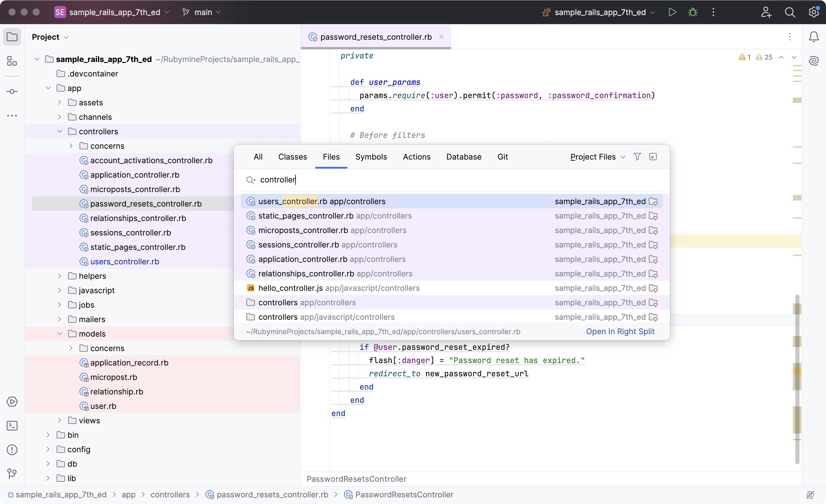826x504 pixels.
Task: Open the Problems tool window
Action: click(12, 450)
